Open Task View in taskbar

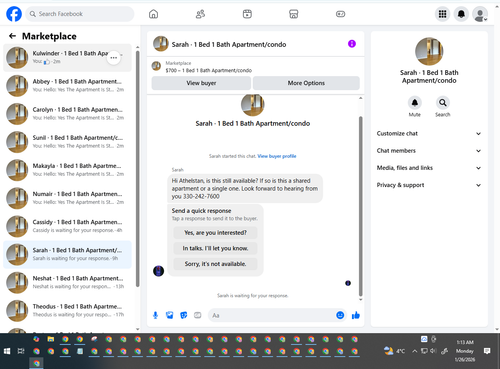point(21,351)
